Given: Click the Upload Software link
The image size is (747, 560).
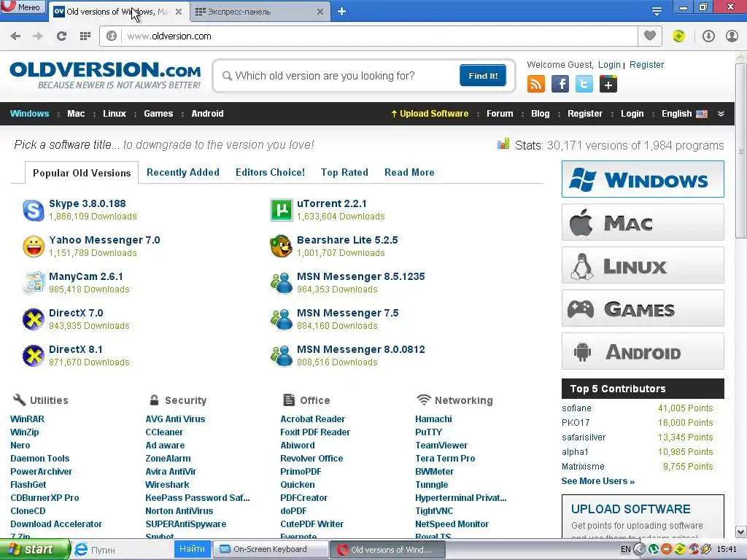Looking at the screenshot, I should tap(430, 114).
